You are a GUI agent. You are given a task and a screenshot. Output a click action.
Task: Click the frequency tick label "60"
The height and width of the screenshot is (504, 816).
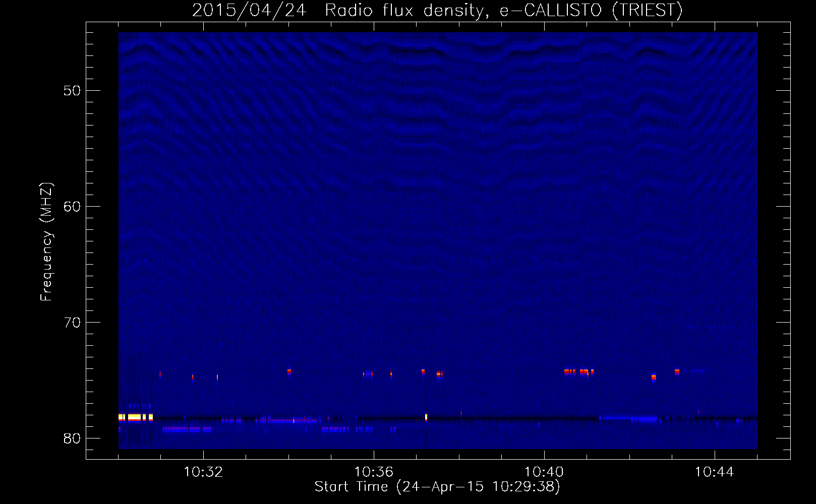tap(72, 207)
